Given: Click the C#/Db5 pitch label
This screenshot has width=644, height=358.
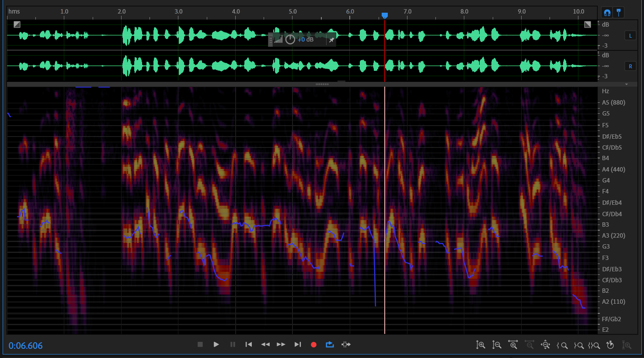Looking at the screenshot, I should (612, 147).
